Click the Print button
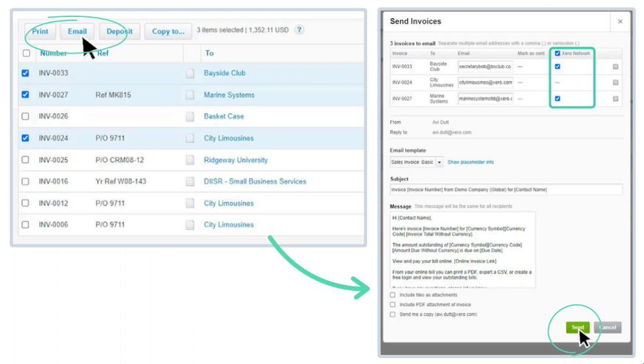The image size is (644, 364). tap(40, 31)
